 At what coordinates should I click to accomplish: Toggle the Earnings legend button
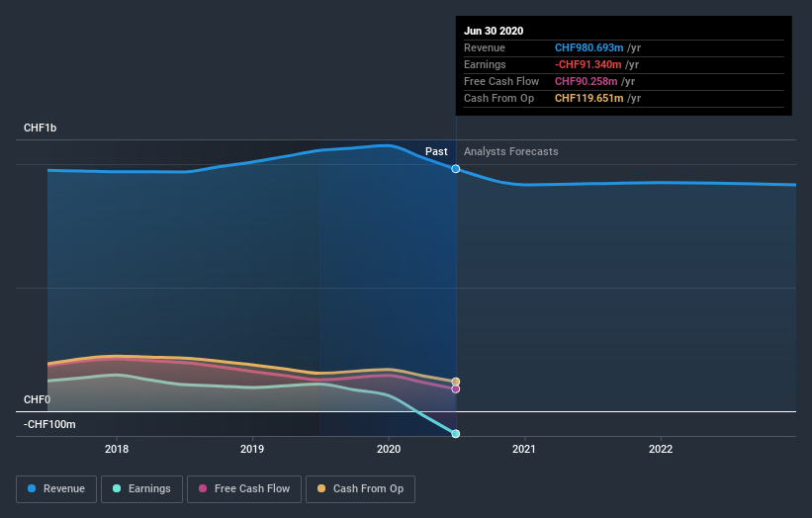141,489
